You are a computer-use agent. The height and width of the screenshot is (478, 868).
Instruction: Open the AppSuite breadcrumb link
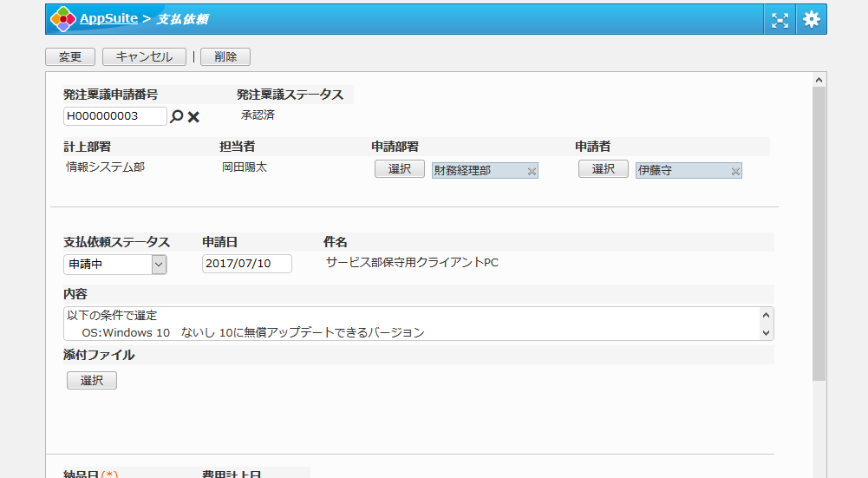coord(108,19)
